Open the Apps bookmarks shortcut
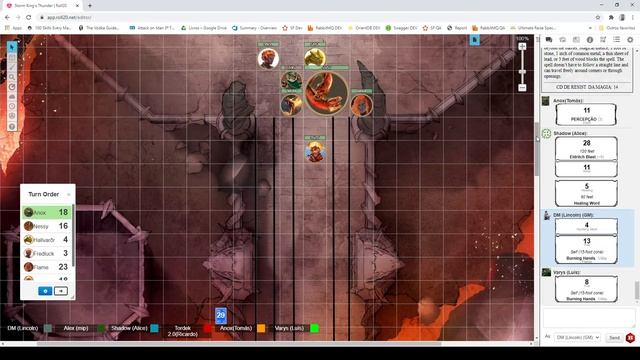Viewport: 640px width, 360px height. 13,28
